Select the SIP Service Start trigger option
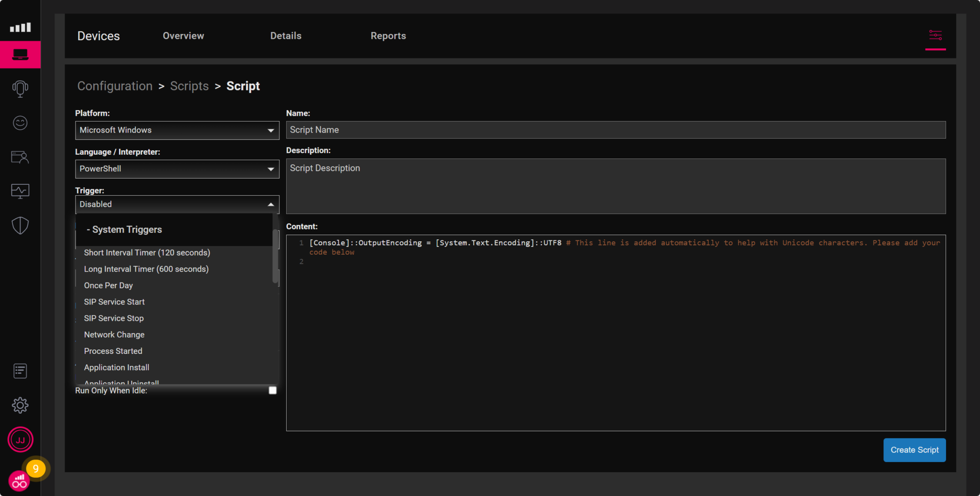This screenshot has height=496, width=980. click(114, 302)
